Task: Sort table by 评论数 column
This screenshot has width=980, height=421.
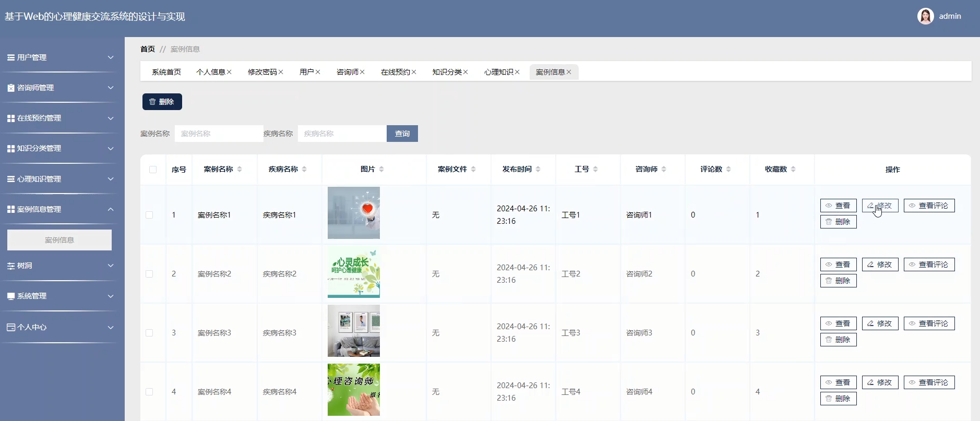Action: pos(728,169)
